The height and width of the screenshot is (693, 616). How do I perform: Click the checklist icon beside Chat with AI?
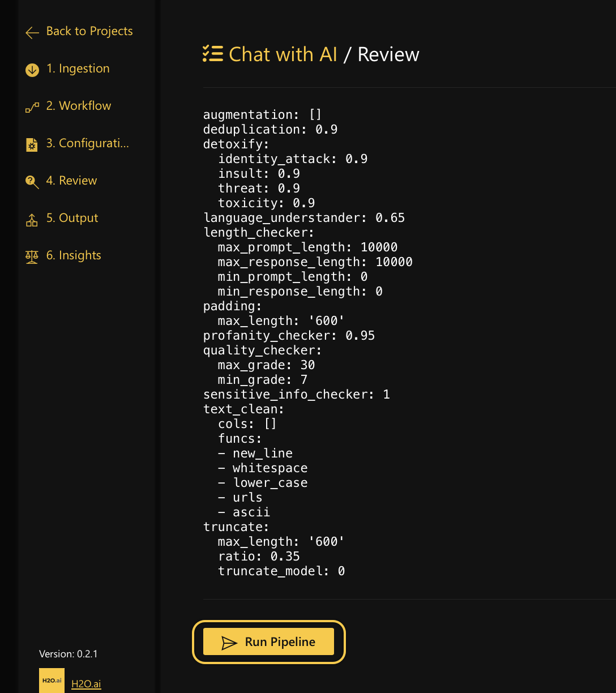pyautogui.click(x=213, y=54)
